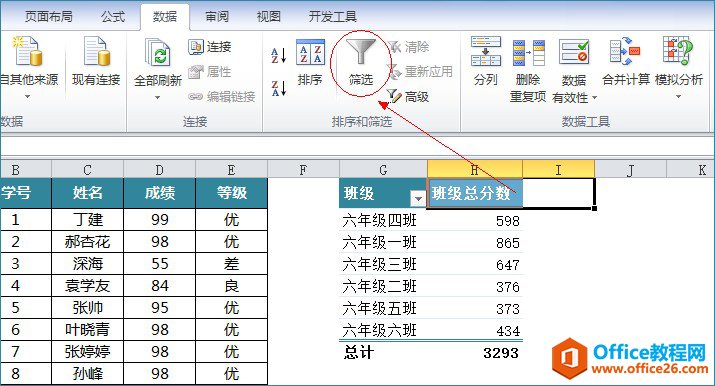Expand the Refresh All dropdown arrow
The image size is (715, 386).
(158, 98)
